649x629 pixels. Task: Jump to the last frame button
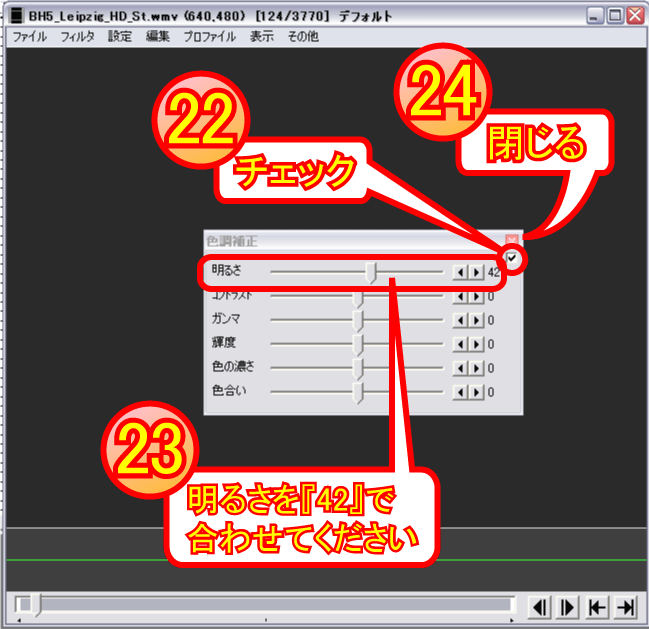point(626,607)
